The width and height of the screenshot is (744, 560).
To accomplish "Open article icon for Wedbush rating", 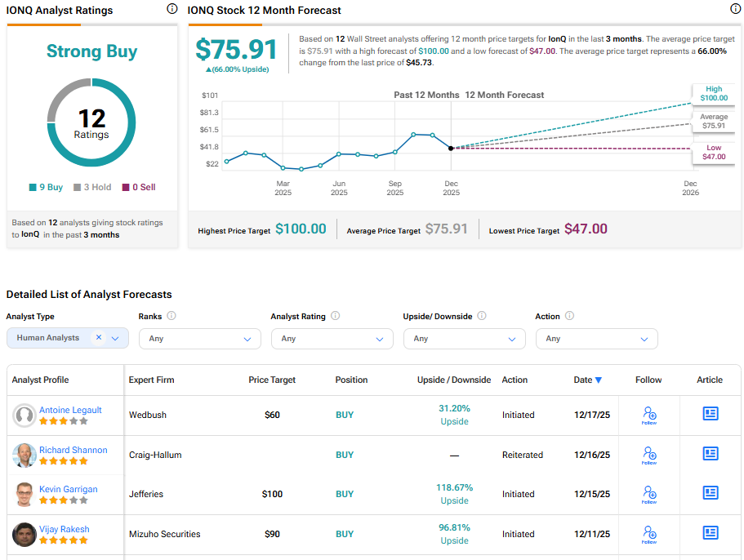I will (x=711, y=414).
